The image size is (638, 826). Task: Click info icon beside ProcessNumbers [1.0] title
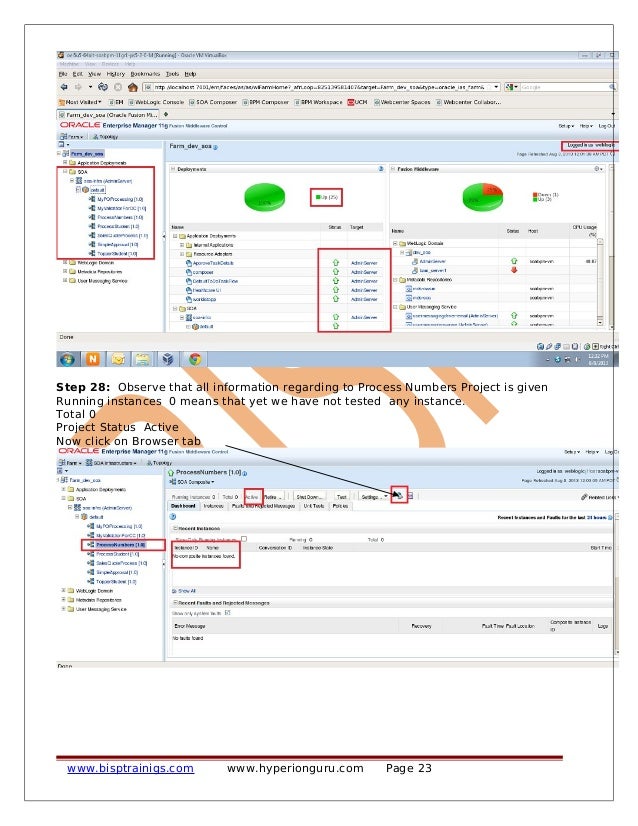pyautogui.click(x=244, y=473)
